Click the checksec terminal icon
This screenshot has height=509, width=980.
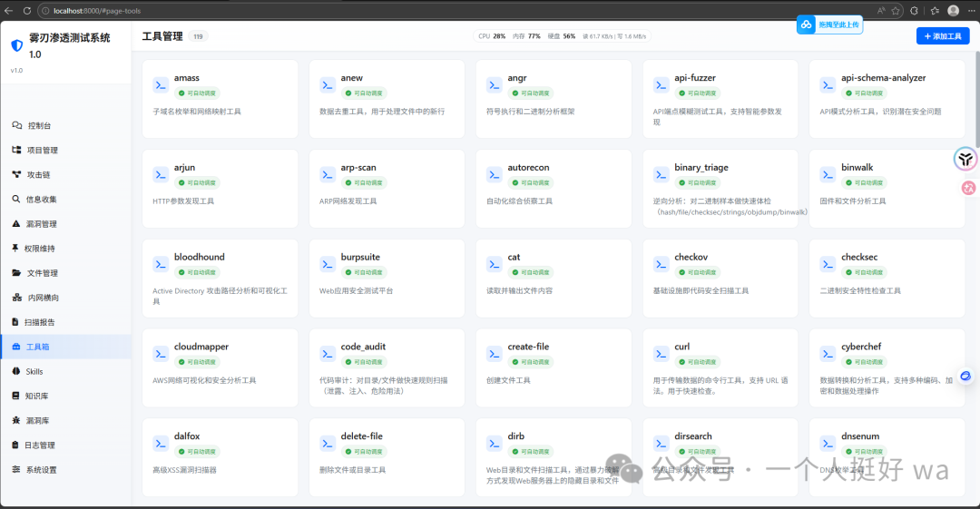point(828,264)
